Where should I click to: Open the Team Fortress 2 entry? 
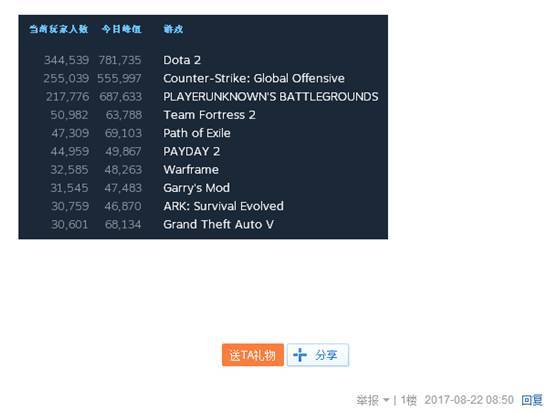tap(209, 115)
